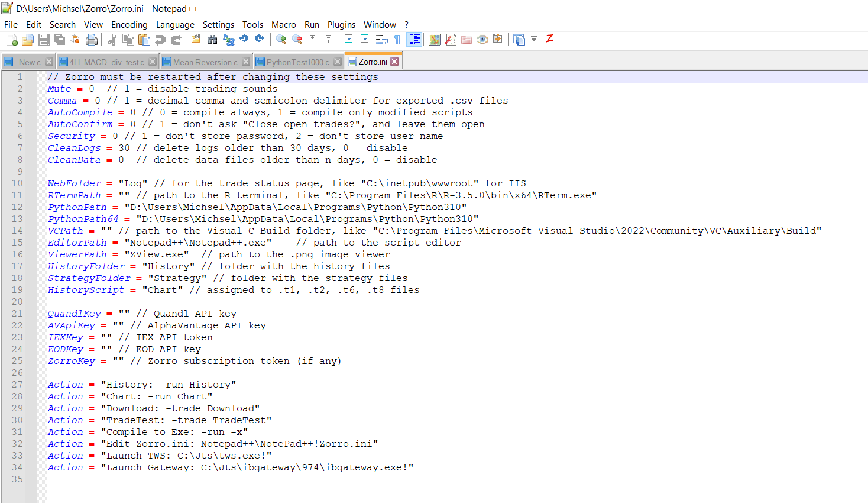
Task: Click the Open file folder icon
Action: tap(28, 40)
